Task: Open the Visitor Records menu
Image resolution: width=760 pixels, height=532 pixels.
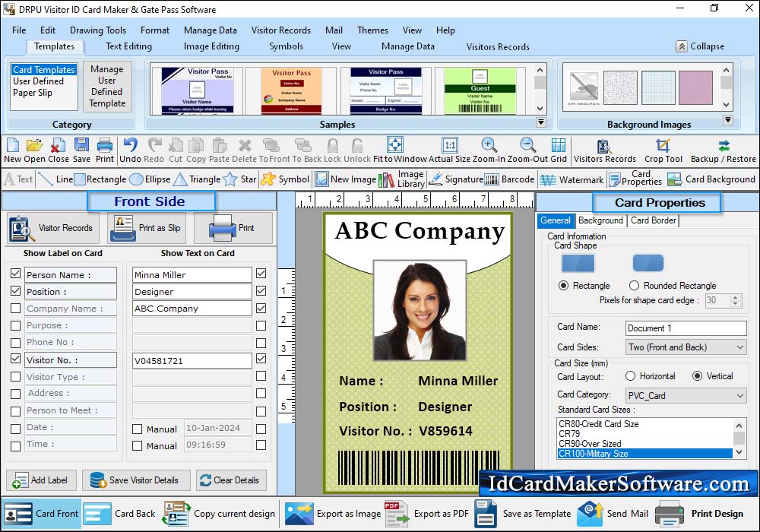Action: [x=281, y=30]
